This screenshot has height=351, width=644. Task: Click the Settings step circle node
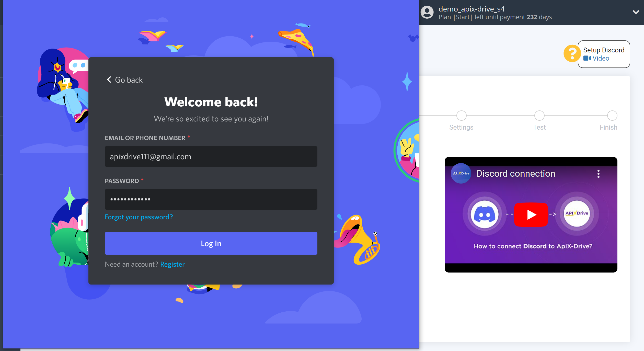(x=461, y=115)
